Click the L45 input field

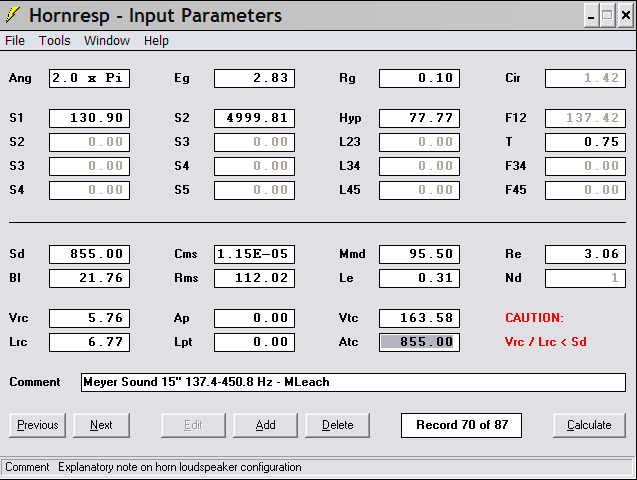[419, 190]
